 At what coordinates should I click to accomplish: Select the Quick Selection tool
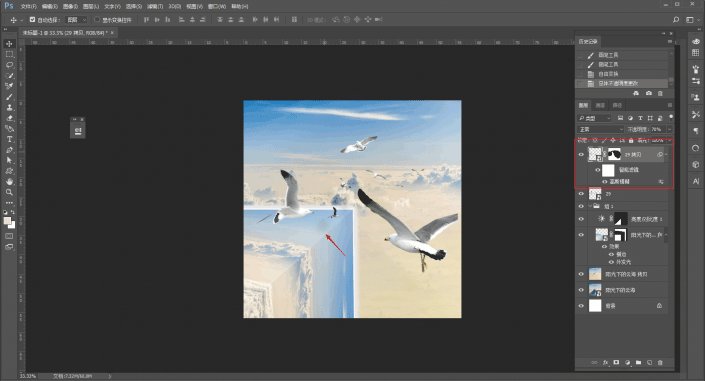click(x=9, y=76)
